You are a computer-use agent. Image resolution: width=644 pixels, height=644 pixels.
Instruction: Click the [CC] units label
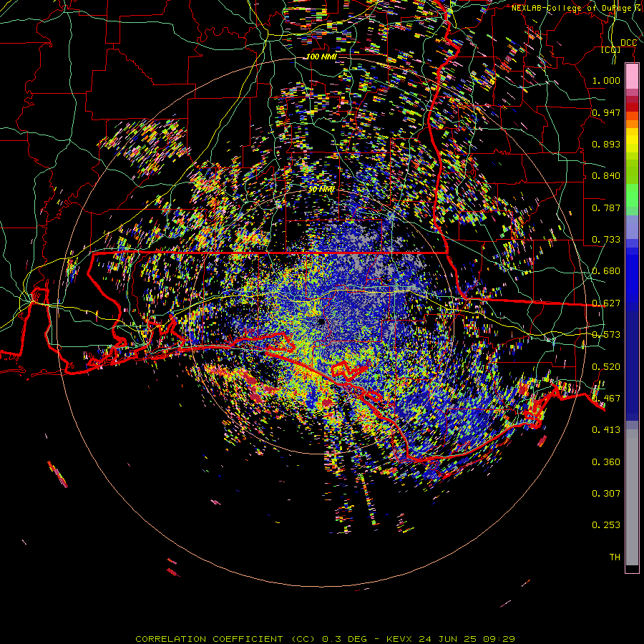click(x=611, y=49)
